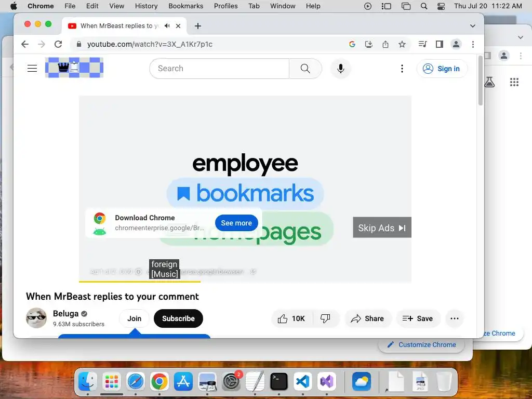The height and width of the screenshot is (399, 532).
Task: Open the View menu
Action: (117, 6)
